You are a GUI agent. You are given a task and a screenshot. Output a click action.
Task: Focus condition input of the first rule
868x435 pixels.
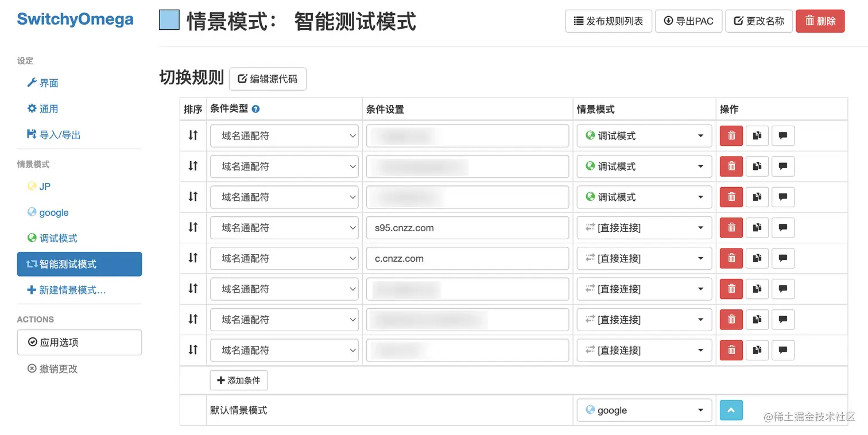point(468,136)
